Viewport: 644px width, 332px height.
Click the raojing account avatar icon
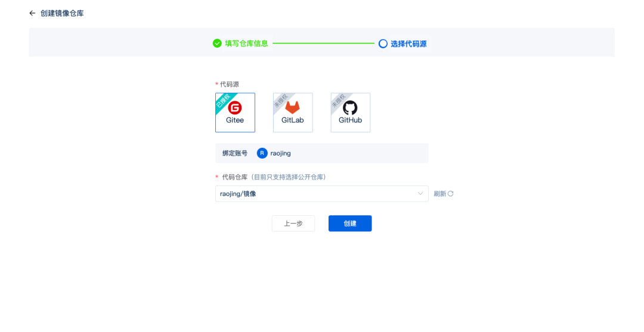[262, 153]
